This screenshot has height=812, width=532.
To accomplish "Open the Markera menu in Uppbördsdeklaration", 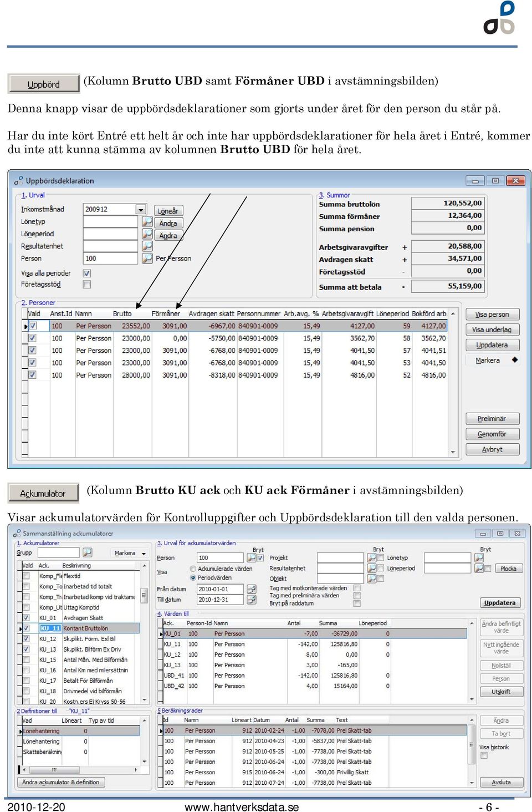I will click(493, 361).
